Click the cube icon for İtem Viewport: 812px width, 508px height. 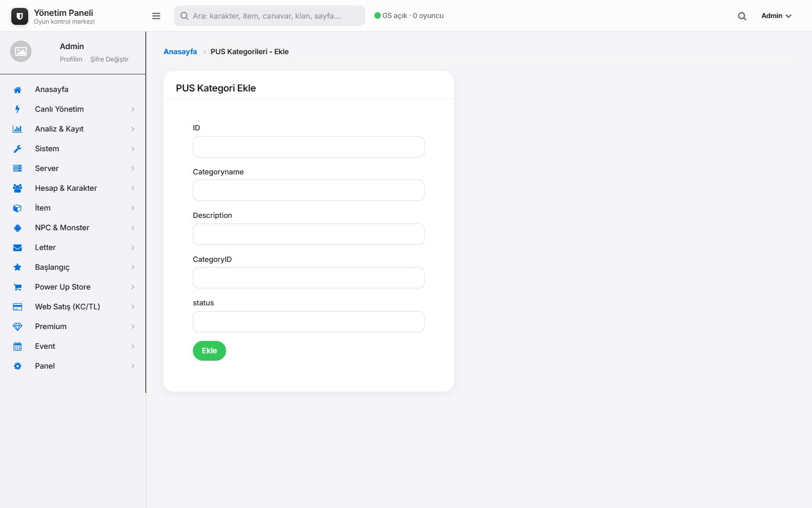17,208
